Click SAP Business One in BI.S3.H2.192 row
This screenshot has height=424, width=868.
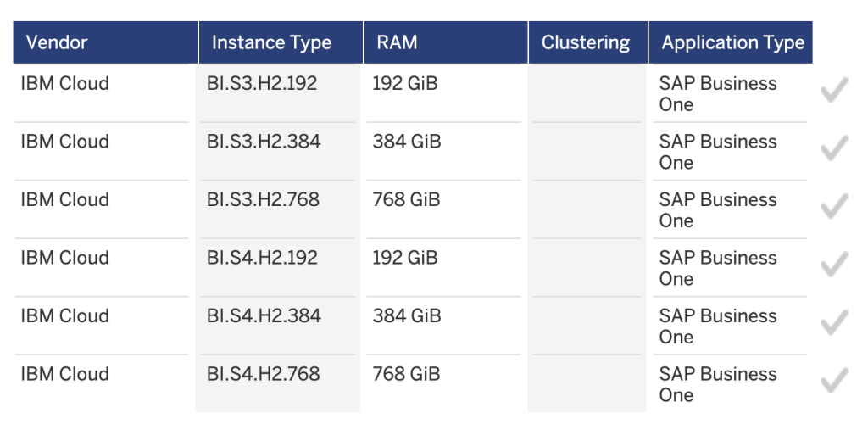point(718,94)
